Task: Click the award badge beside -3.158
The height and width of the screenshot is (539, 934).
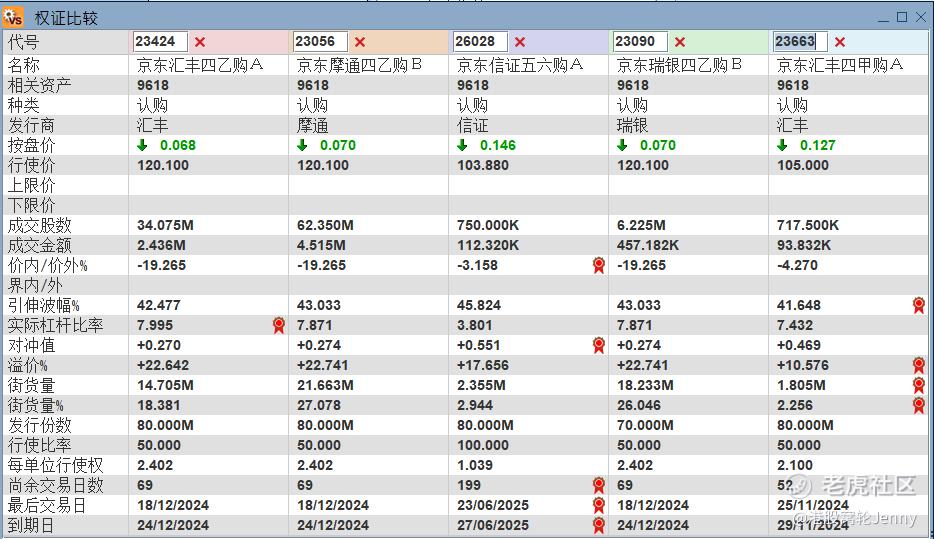Action: pyautogui.click(x=599, y=265)
